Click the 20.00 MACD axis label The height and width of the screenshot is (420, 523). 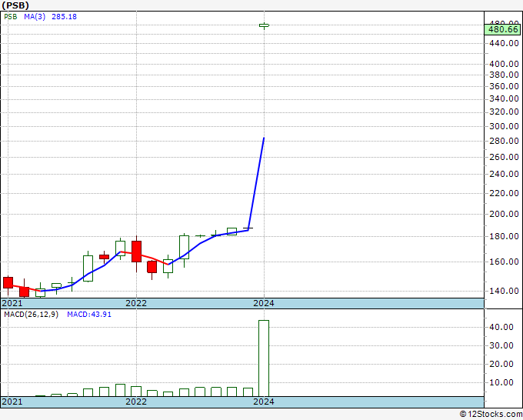pos(501,364)
